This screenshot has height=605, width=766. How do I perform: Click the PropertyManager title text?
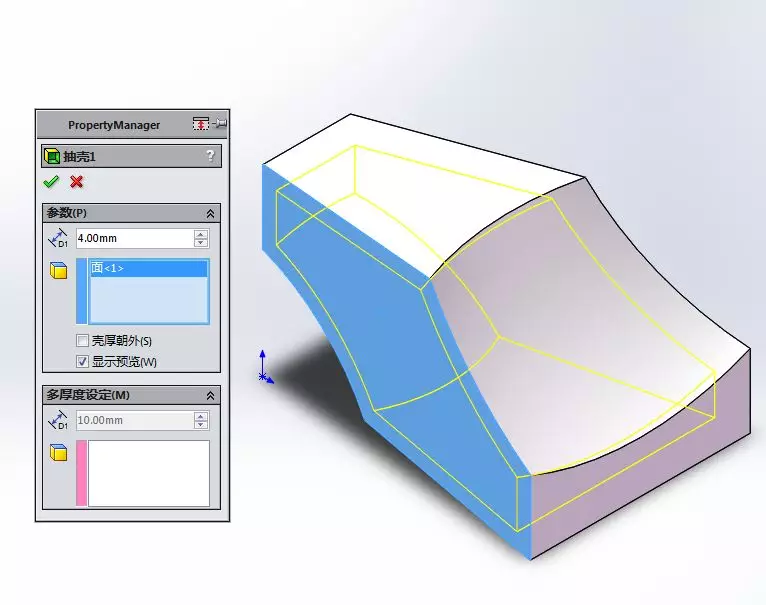point(114,125)
